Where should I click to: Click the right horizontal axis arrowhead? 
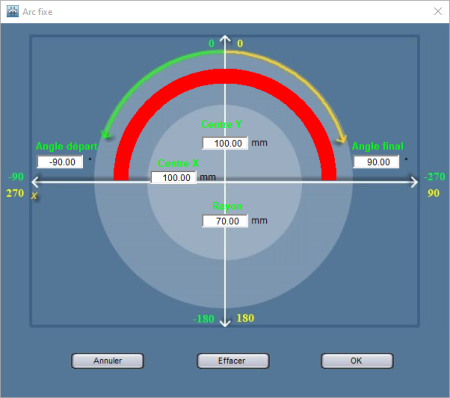[x=414, y=182]
